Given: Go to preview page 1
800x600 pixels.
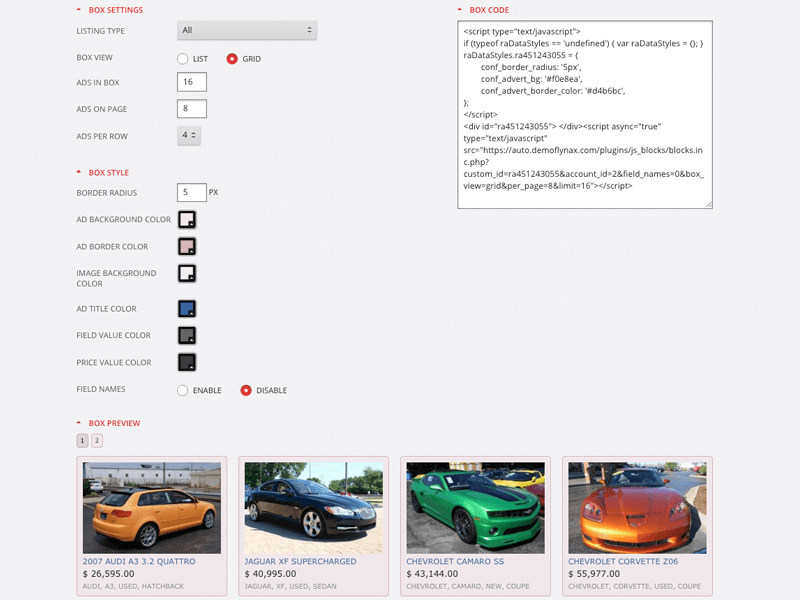Looking at the screenshot, I should click(x=82, y=440).
